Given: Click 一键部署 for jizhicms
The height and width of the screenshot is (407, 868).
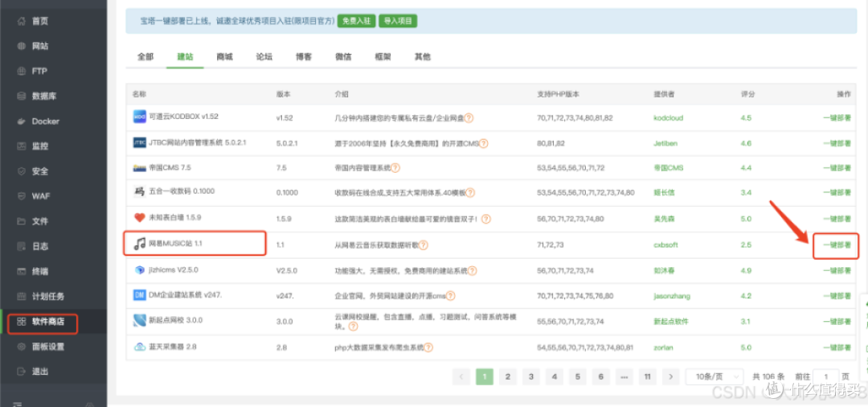Looking at the screenshot, I should point(837,270).
